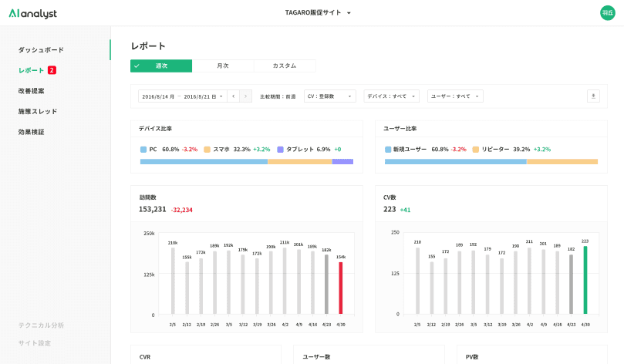Click the download report icon

click(593, 96)
